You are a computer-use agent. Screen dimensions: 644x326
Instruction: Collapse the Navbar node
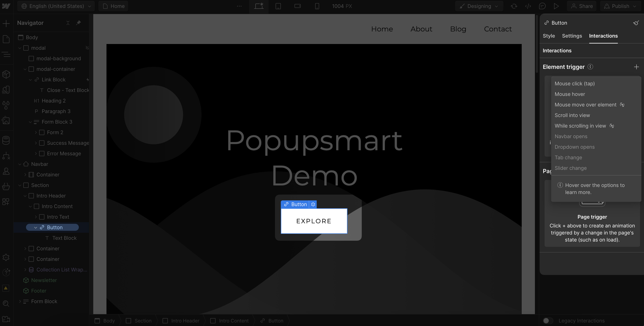point(20,164)
